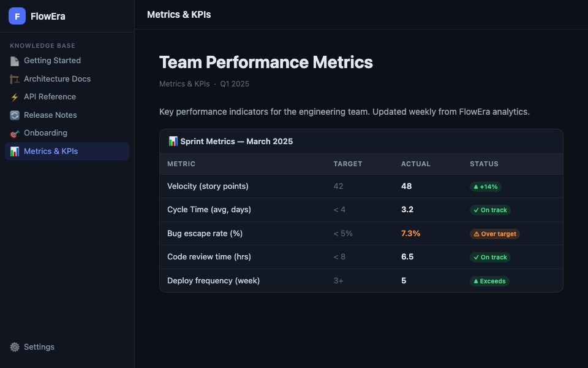Click the Onboarding target icon
The width and height of the screenshot is (588, 368).
click(x=15, y=133)
